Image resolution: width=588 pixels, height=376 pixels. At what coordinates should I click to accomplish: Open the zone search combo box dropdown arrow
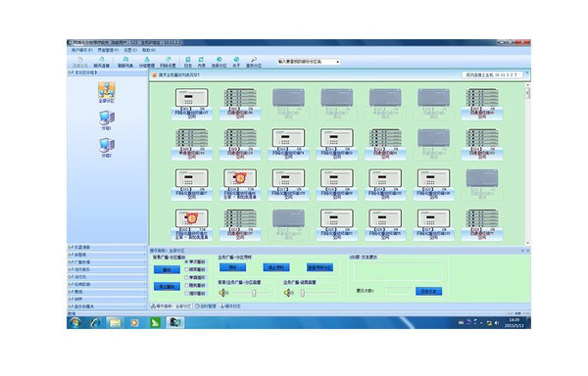(338, 62)
